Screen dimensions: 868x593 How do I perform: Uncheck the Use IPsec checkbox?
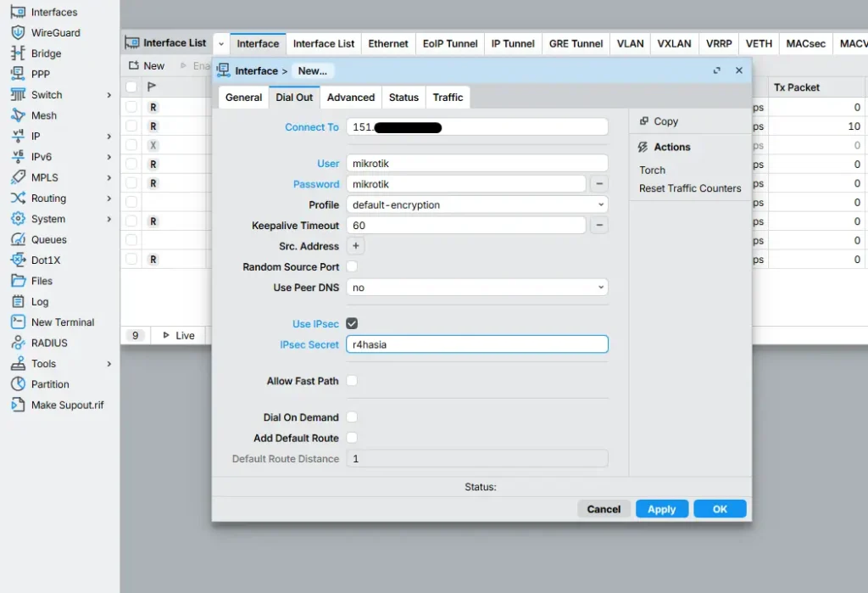coord(351,323)
